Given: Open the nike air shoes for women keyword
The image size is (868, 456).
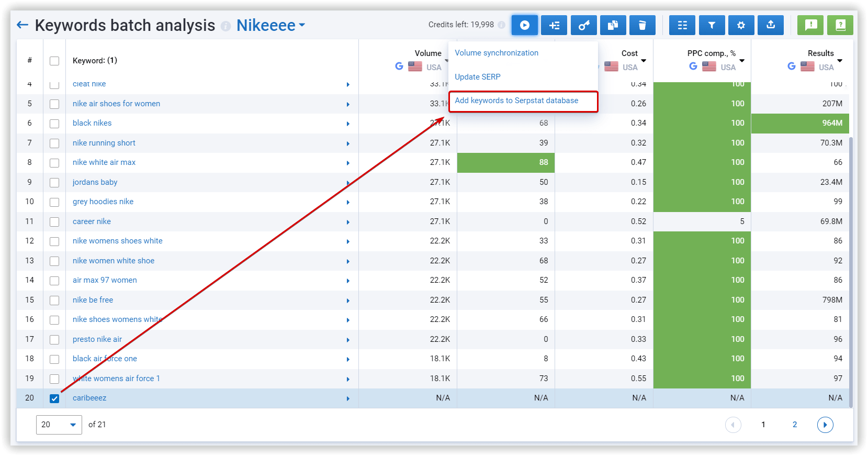Looking at the screenshot, I should click(x=116, y=104).
